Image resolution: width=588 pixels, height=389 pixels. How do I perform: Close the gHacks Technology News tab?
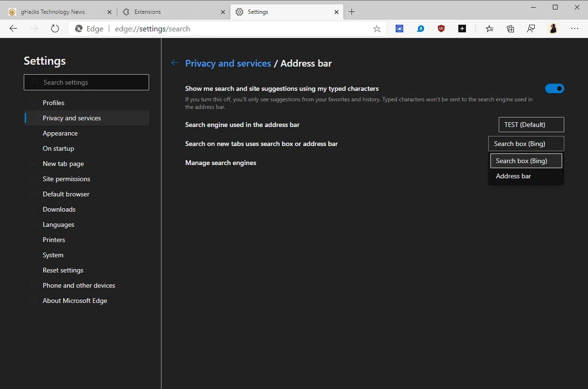109,12
